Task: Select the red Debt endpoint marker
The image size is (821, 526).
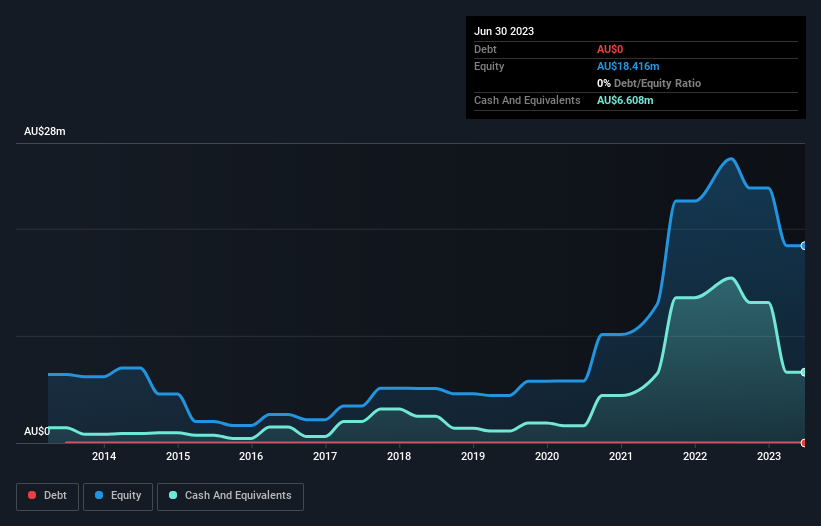Action: click(804, 443)
